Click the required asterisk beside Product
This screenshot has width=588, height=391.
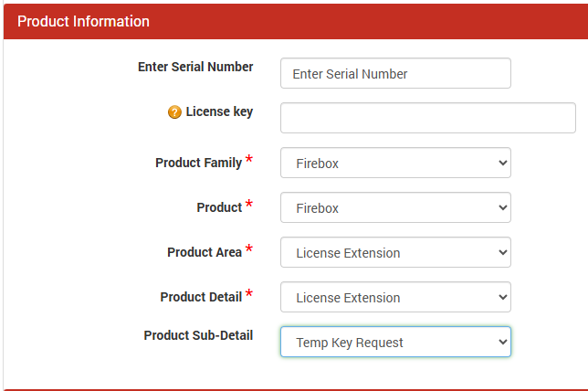point(249,206)
